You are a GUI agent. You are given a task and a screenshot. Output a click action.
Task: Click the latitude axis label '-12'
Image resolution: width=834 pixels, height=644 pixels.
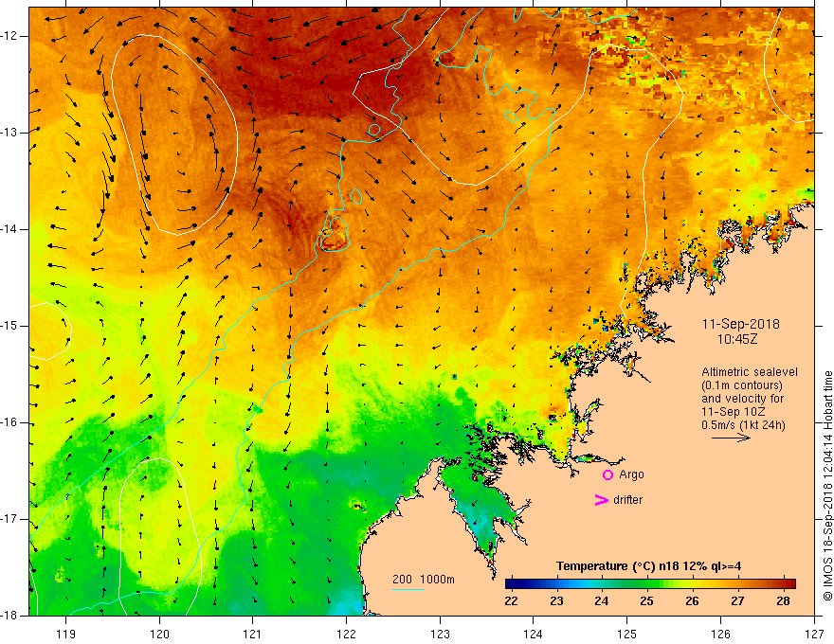(9, 36)
